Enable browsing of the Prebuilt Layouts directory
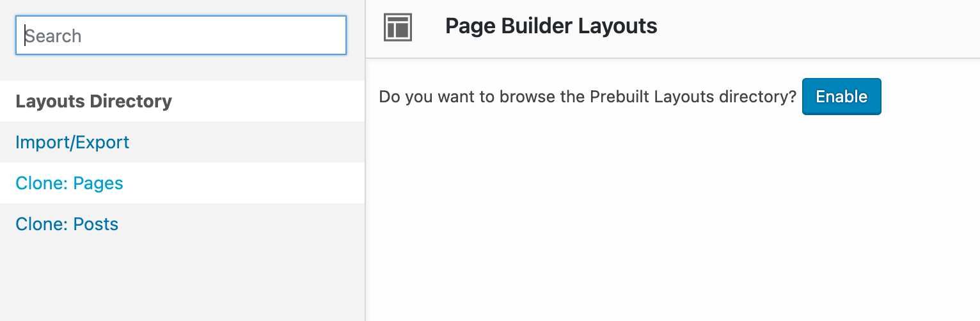980x321 pixels. (841, 97)
